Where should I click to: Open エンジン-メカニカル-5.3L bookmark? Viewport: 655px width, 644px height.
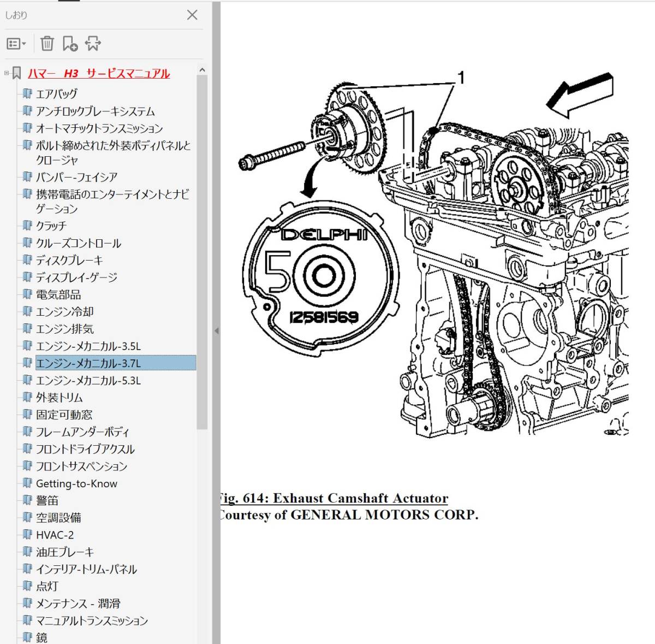coord(88,381)
